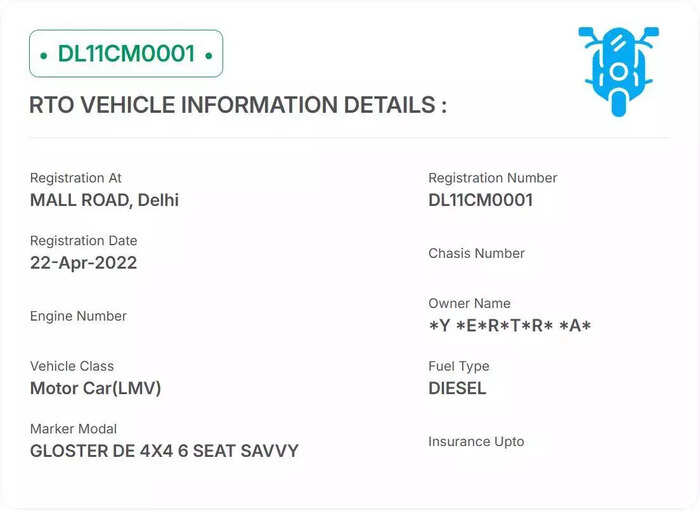
Task: Select DL11CM0001 under Registration Number
Action: point(481,200)
